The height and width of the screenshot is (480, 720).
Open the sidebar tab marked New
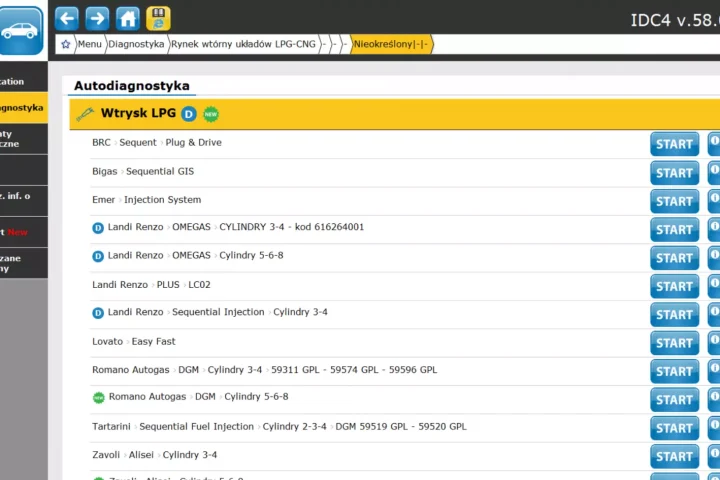coord(23,232)
